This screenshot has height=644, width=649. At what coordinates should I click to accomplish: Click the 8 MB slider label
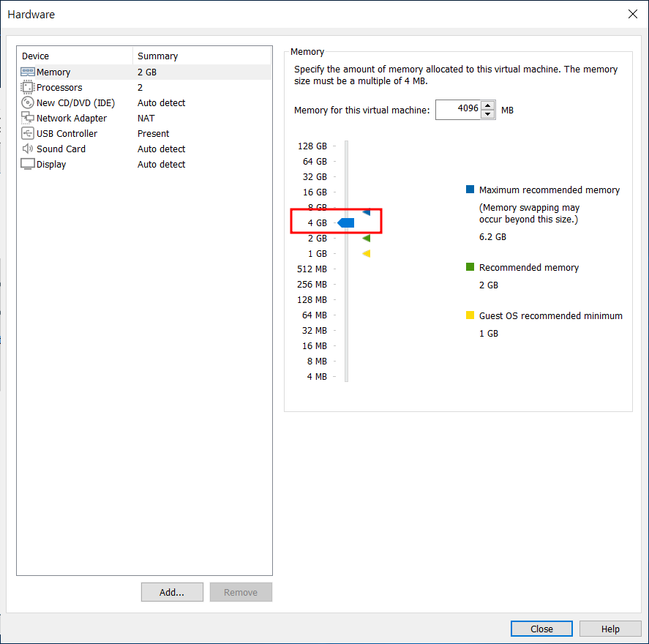317,362
